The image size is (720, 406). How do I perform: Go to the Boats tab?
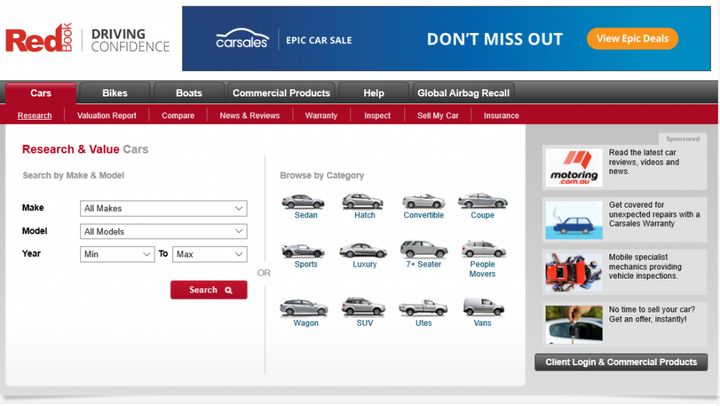(189, 93)
